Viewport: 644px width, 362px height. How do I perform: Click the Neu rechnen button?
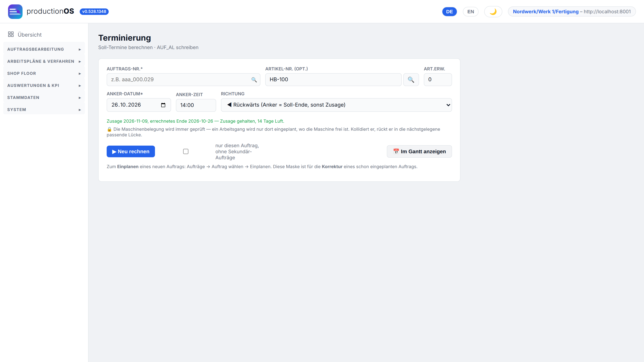pos(131,151)
